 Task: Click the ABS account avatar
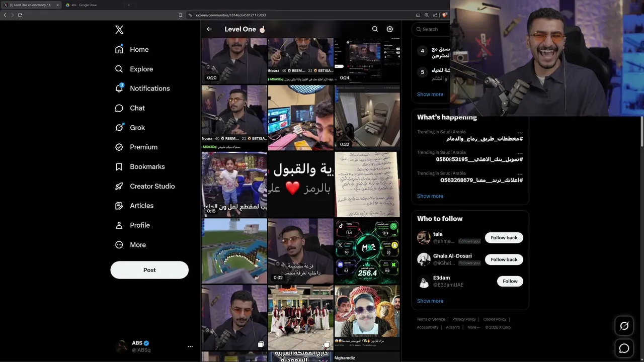click(121, 346)
